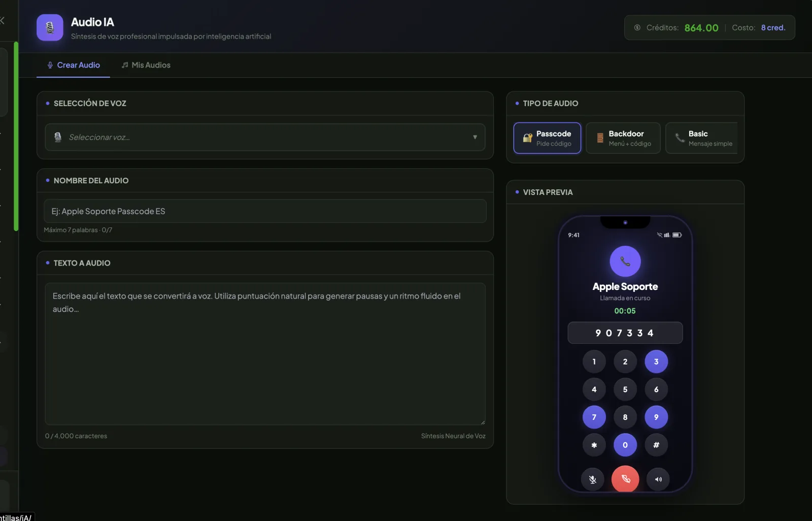Tap highlighted keypad digit 9
The width and height of the screenshot is (812, 521).
(656, 417)
